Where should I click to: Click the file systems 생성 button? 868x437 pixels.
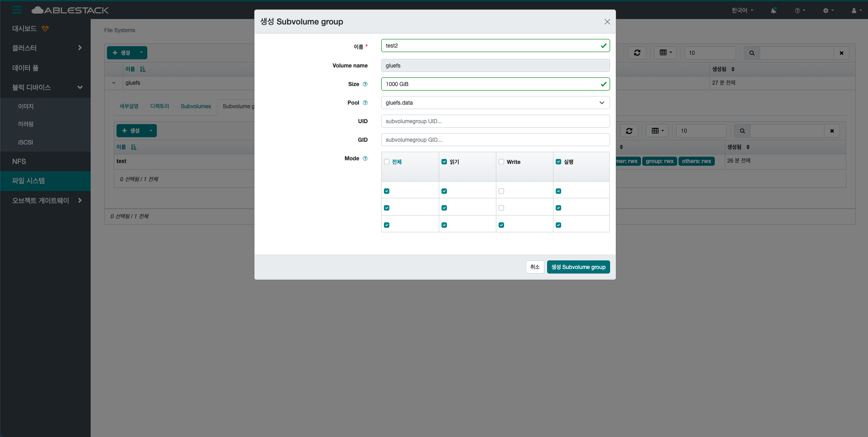pos(121,53)
